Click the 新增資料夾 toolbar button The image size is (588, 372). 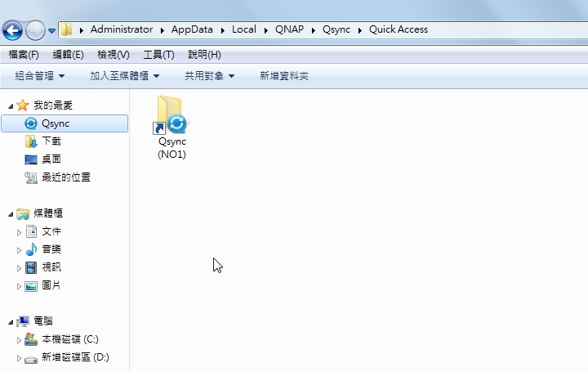(x=284, y=76)
